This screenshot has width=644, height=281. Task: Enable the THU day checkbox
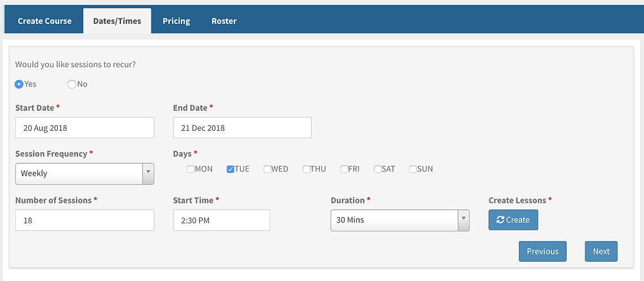click(307, 169)
